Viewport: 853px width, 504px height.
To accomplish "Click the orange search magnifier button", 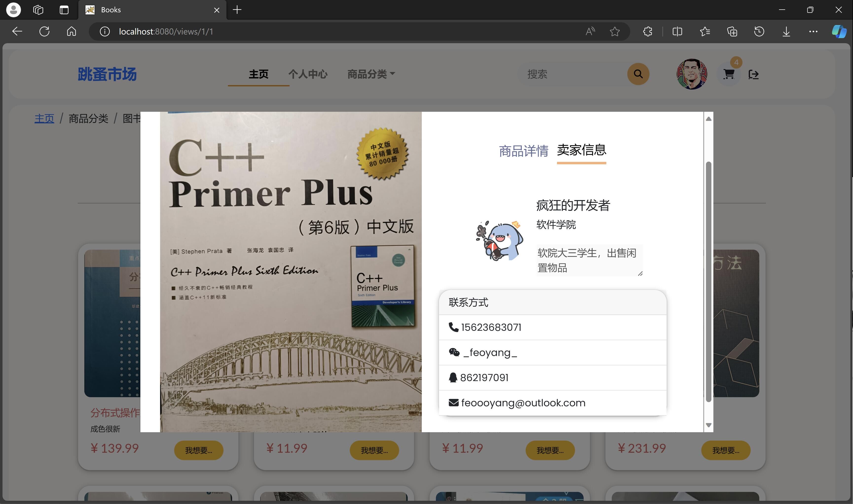I will [x=638, y=74].
